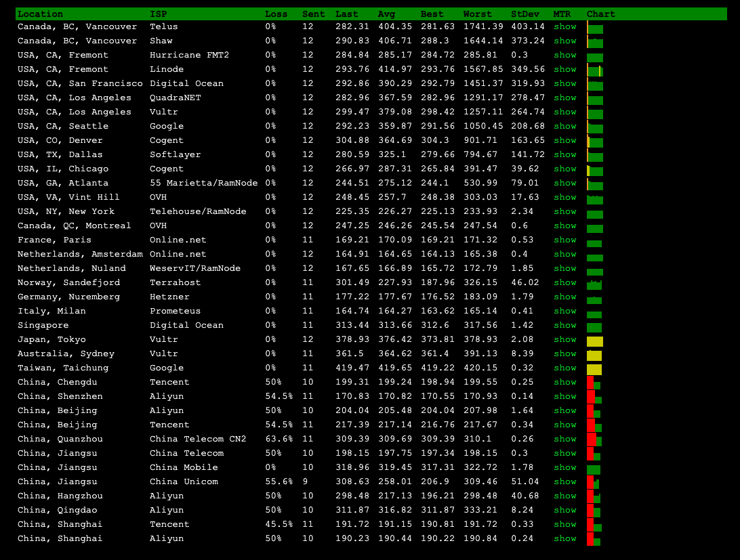
Task: Click green chart for Hurricane FMT2 Fremont
Action: [x=595, y=58]
